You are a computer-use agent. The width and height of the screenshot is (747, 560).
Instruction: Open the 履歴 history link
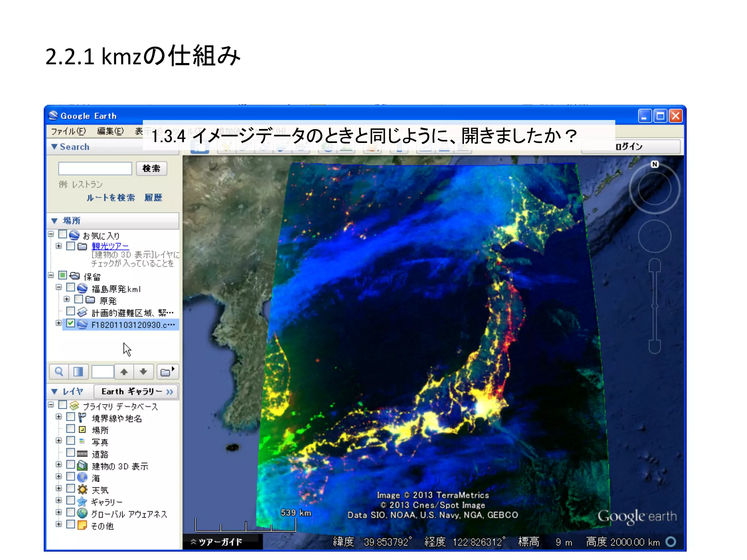[x=153, y=198]
